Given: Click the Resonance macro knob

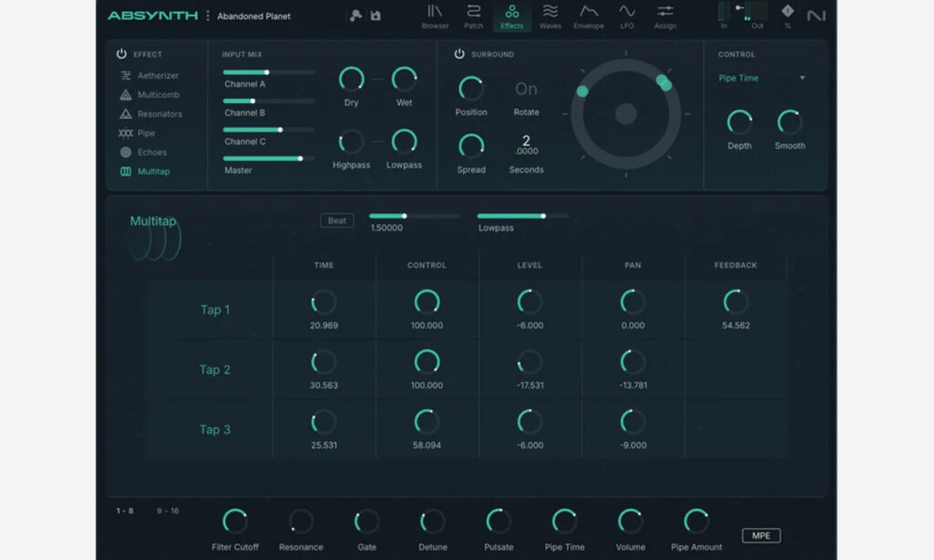Looking at the screenshot, I should [301, 522].
